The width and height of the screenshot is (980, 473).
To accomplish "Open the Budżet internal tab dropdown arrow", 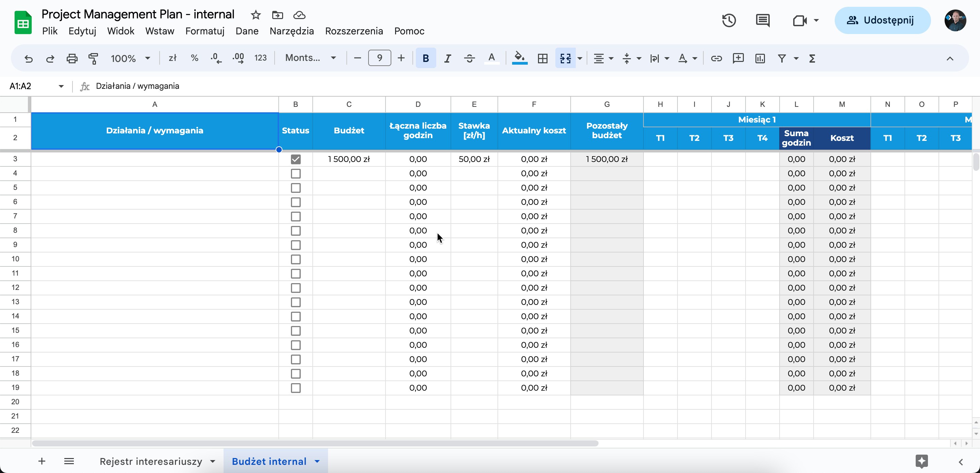I will coord(317,461).
